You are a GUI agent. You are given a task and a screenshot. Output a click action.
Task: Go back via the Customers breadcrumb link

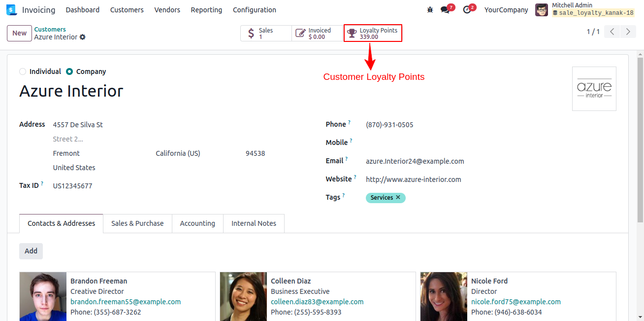pos(50,30)
